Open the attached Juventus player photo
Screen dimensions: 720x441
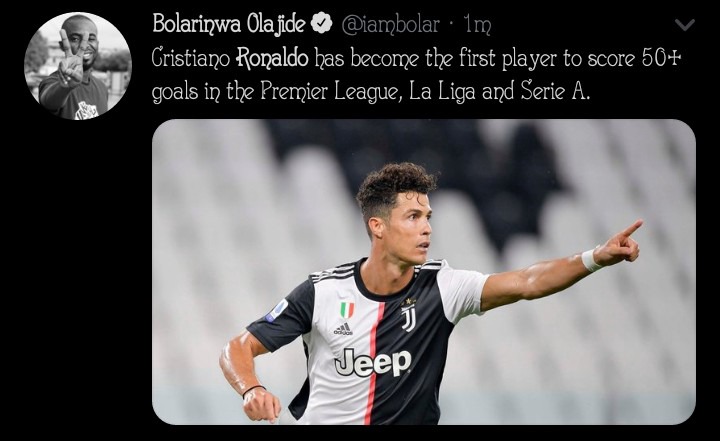click(x=423, y=271)
